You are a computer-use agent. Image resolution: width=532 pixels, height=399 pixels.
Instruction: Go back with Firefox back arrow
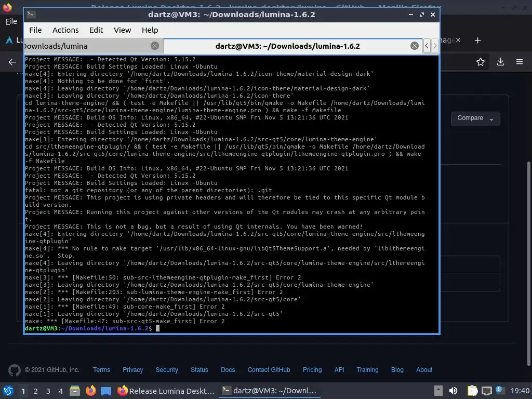tap(12, 62)
